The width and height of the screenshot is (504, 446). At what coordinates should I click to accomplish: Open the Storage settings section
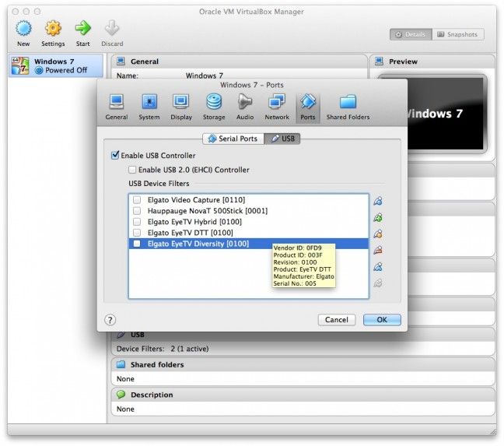(214, 105)
